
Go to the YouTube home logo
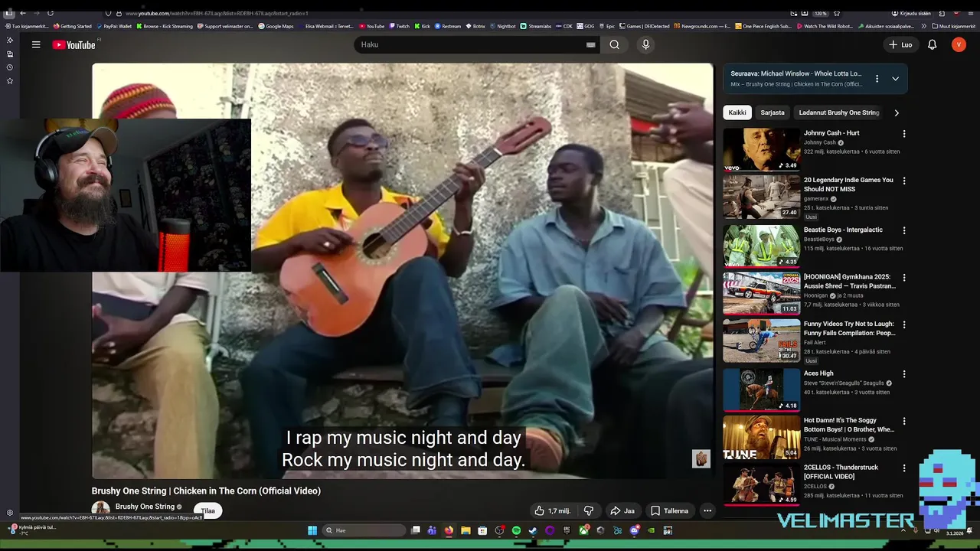73,44
